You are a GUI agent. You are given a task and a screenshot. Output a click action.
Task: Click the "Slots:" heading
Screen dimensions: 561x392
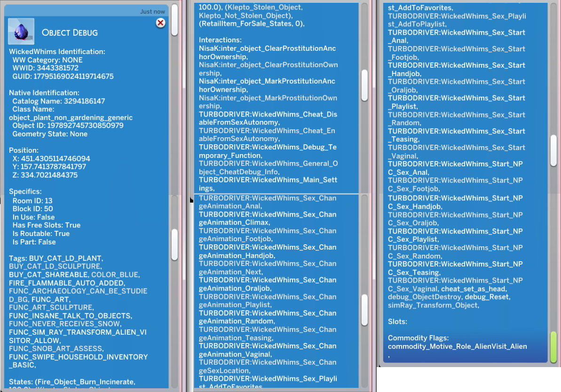(397, 321)
